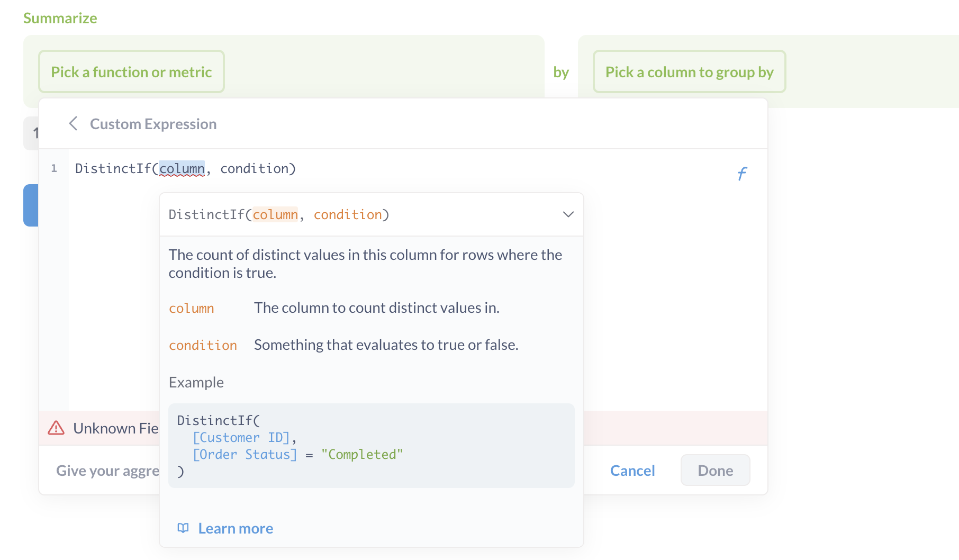
Task: Open the Pick a column to group by picker
Action: click(689, 71)
